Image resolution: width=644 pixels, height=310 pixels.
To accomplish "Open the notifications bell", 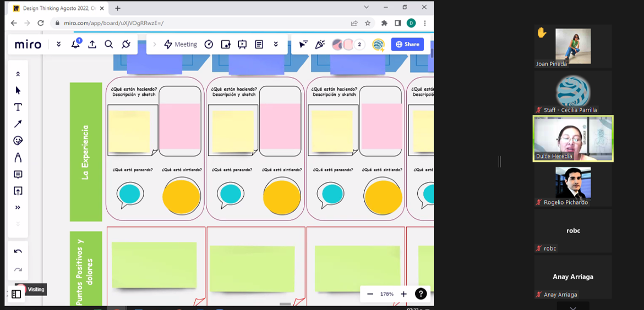I will tap(75, 45).
